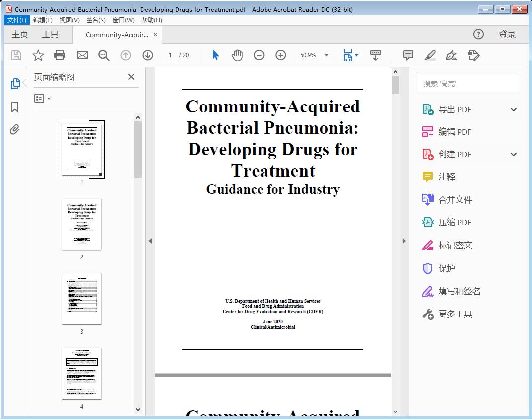This screenshot has height=419, width=532.
Task: Open the Print dialog from the toolbar
Action: pyautogui.click(x=60, y=55)
